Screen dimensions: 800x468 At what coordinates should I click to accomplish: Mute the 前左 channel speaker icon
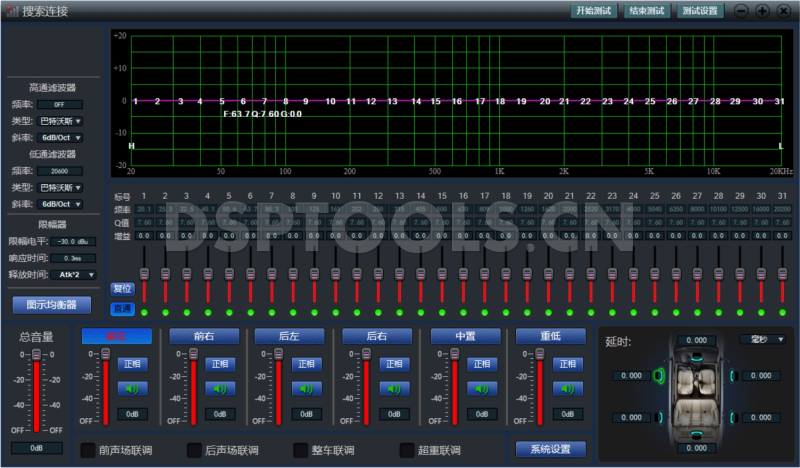click(132, 389)
